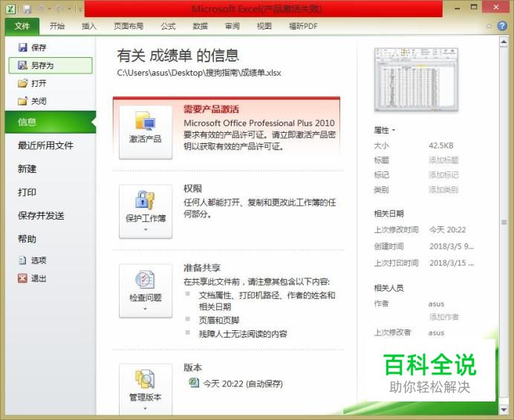Click 添加类别 to add a category
Image resolution: width=514 pixels, height=420 pixels.
pos(443,190)
